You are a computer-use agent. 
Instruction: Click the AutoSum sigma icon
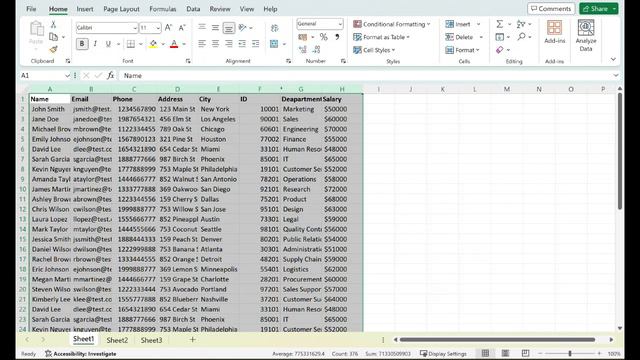pyautogui.click(x=500, y=24)
